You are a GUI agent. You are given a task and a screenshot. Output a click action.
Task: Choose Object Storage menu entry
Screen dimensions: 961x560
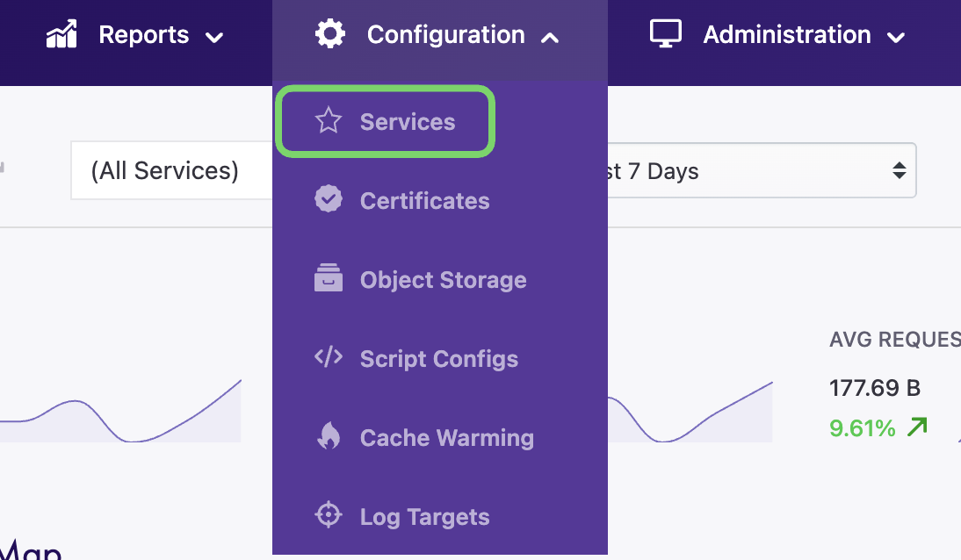click(x=443, y=280)
